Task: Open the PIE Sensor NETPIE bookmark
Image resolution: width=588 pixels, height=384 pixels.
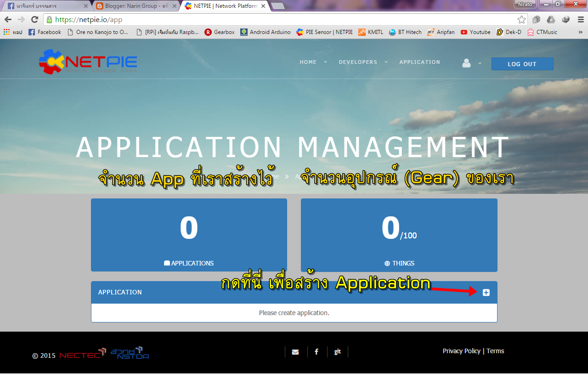Action: (x=324, y=32)
